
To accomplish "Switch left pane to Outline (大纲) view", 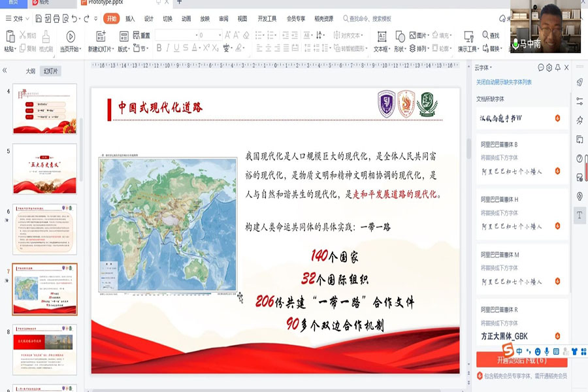I will 30,71.
